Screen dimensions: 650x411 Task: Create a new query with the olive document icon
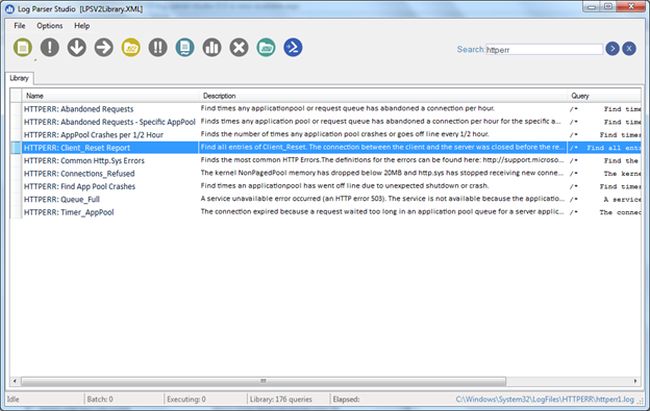(x=23, y=47)
